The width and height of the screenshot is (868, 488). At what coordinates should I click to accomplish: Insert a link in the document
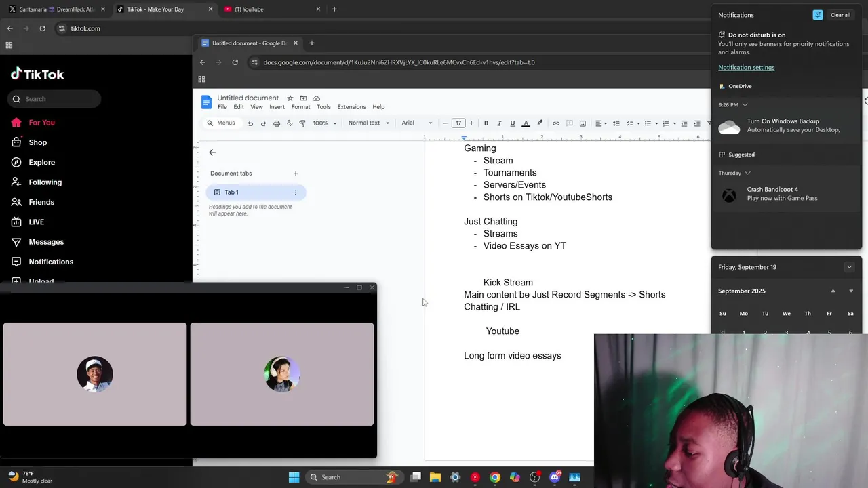pyautogui.click(x=556, y=123)
